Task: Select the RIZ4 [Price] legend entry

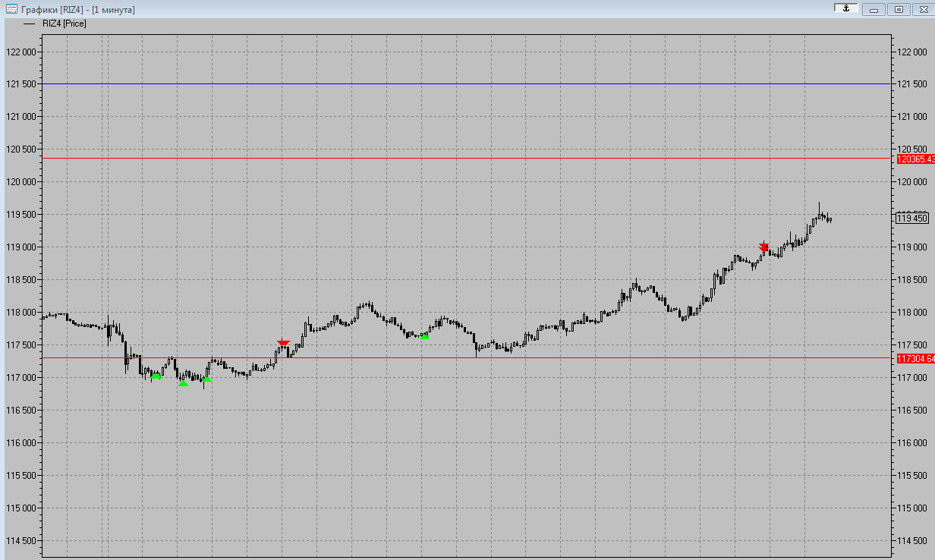Action: click(55, 24)
